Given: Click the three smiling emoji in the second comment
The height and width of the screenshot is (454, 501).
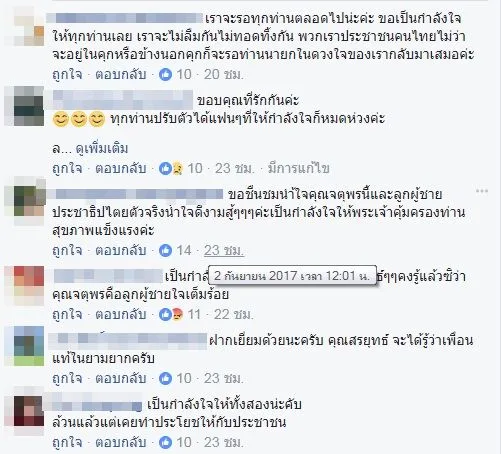Looking at the screenshot, I should (x=79, y=119).
